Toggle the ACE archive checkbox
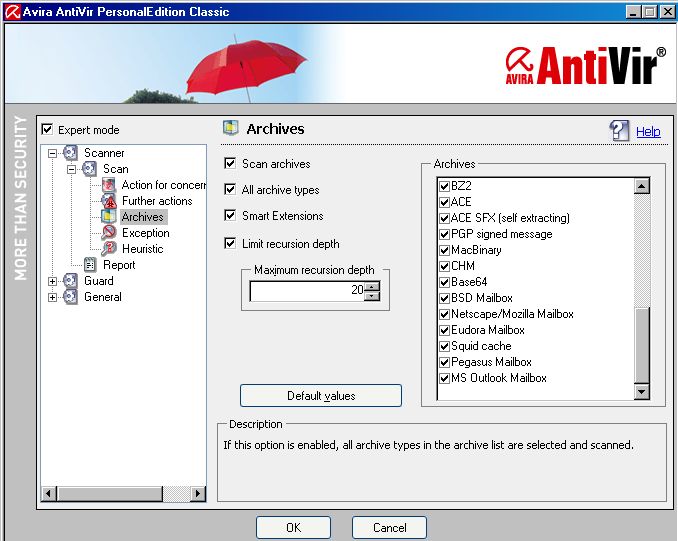 click(x=444, y=202)
